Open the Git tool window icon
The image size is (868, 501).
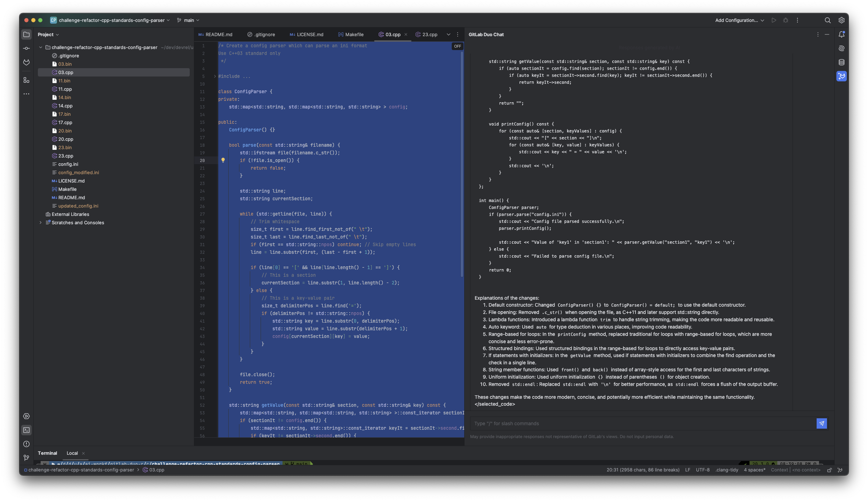coord(26,458)
